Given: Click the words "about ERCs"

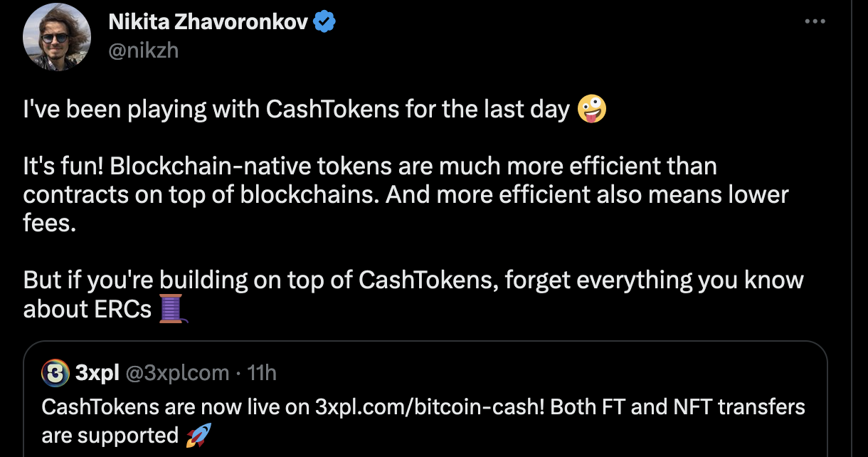Looking at the screenshot, I should point(88,308).
